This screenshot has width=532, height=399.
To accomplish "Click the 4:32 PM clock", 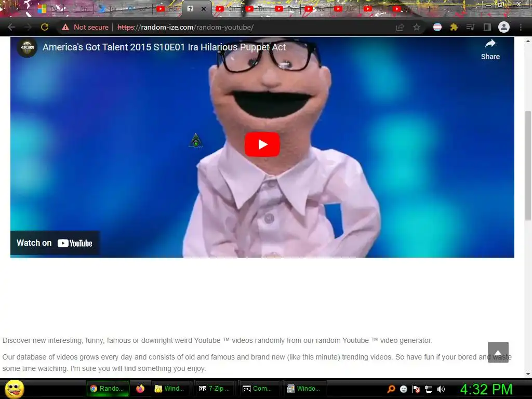I will pyautogui.click(x=486, y=389).
